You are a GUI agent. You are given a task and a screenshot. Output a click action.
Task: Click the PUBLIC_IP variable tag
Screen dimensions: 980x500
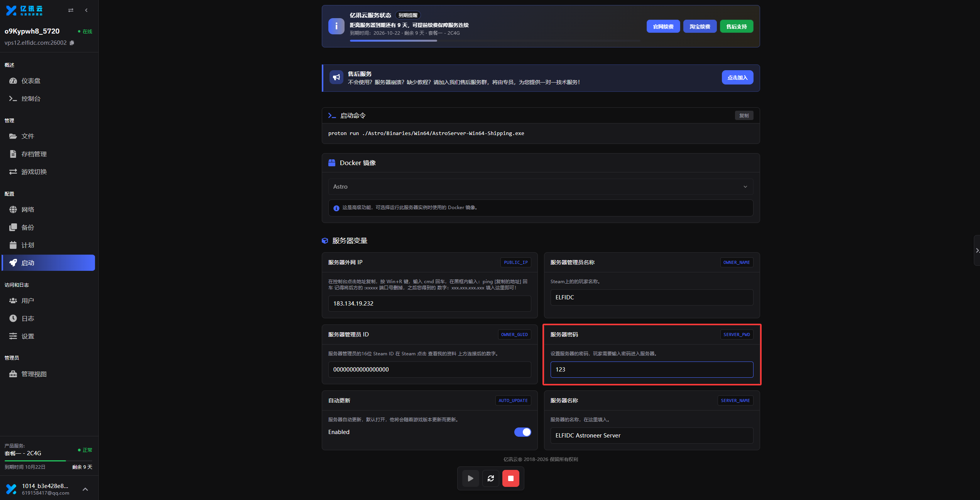(515, 262)
